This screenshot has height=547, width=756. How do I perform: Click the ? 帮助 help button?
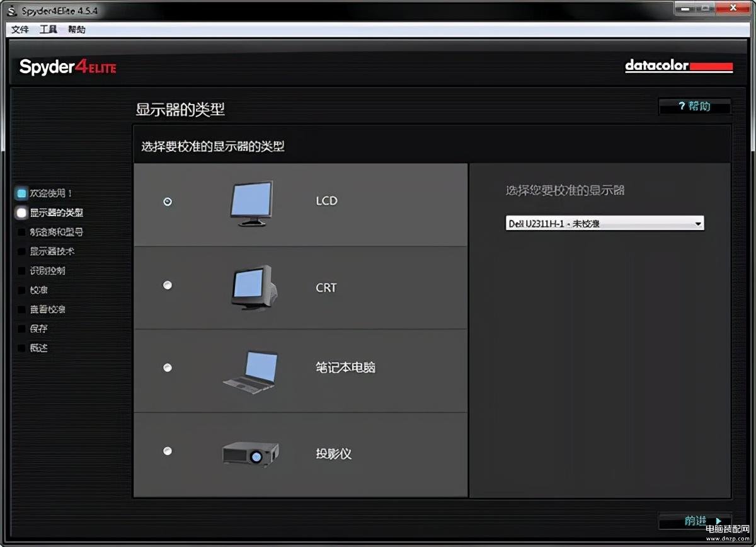pyautogui.click(x=695, y=107)
